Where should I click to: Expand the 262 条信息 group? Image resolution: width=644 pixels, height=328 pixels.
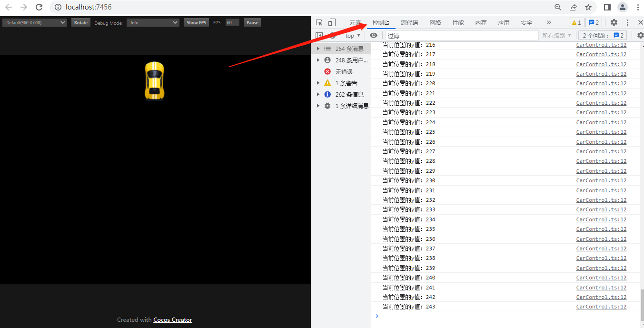(x=318, y=94)
